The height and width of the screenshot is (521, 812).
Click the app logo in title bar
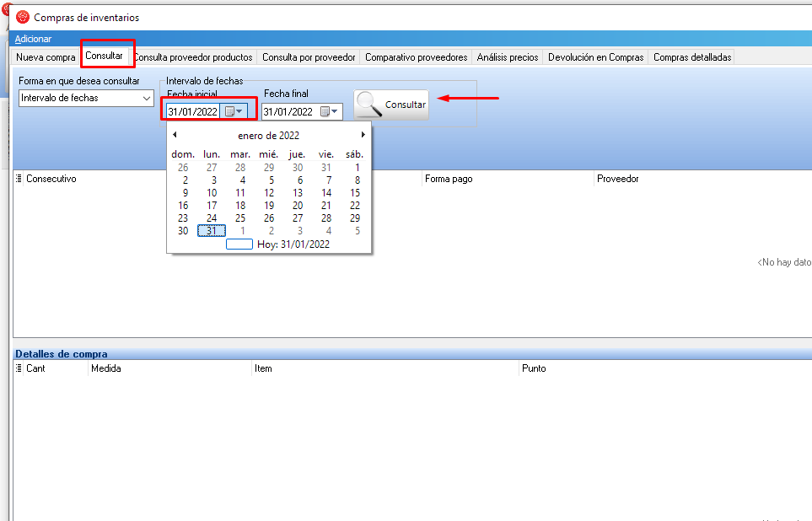click(23, 17)
